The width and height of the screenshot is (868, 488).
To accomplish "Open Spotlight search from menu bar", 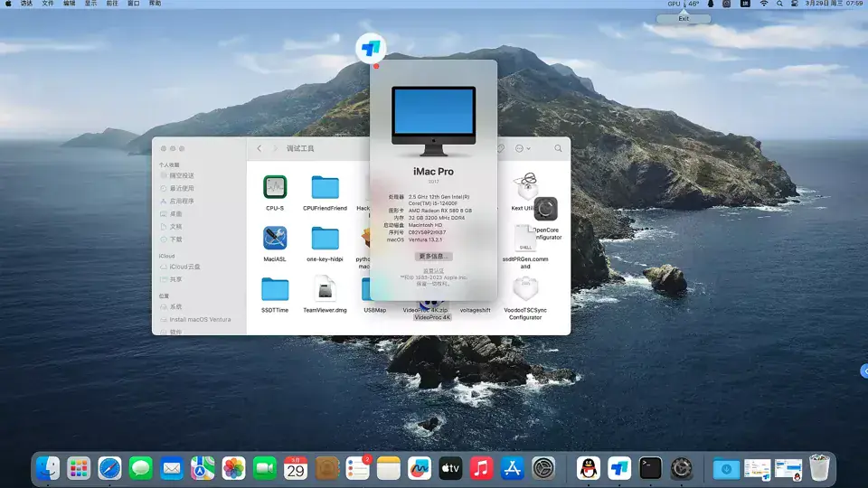I will pos(779,4).
